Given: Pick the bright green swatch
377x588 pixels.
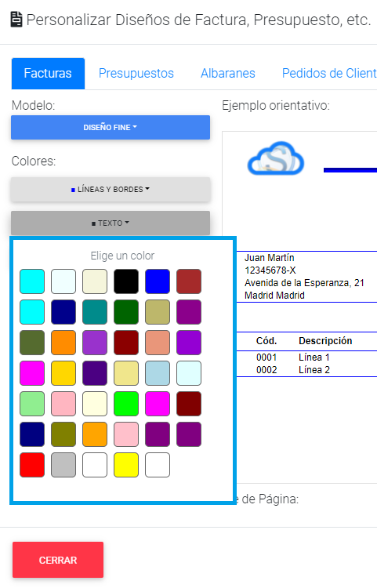Looking at the screenshot, I should 126,404.
